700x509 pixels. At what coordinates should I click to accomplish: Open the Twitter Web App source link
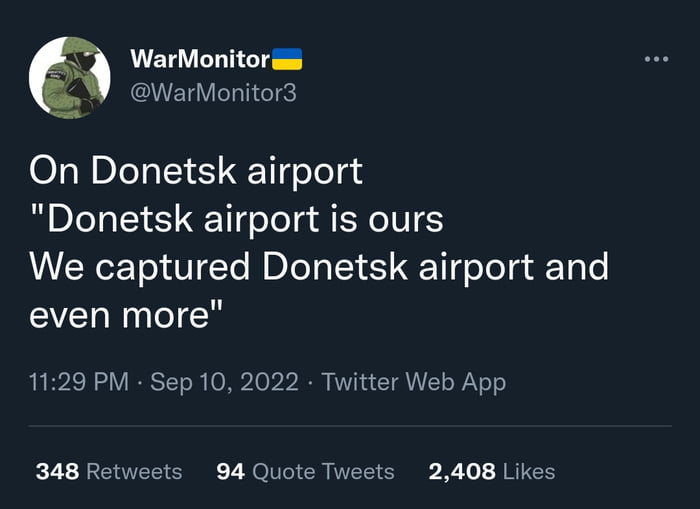pos(414,382)
